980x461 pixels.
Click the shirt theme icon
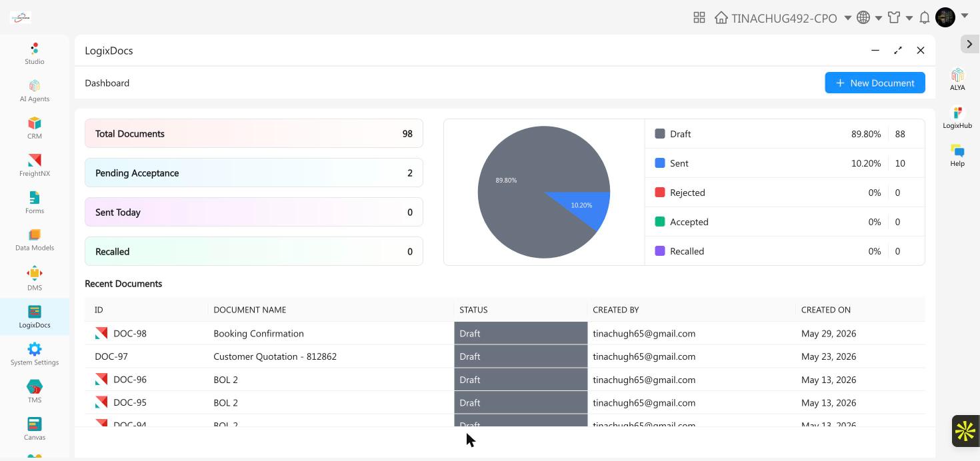(894, 17)
